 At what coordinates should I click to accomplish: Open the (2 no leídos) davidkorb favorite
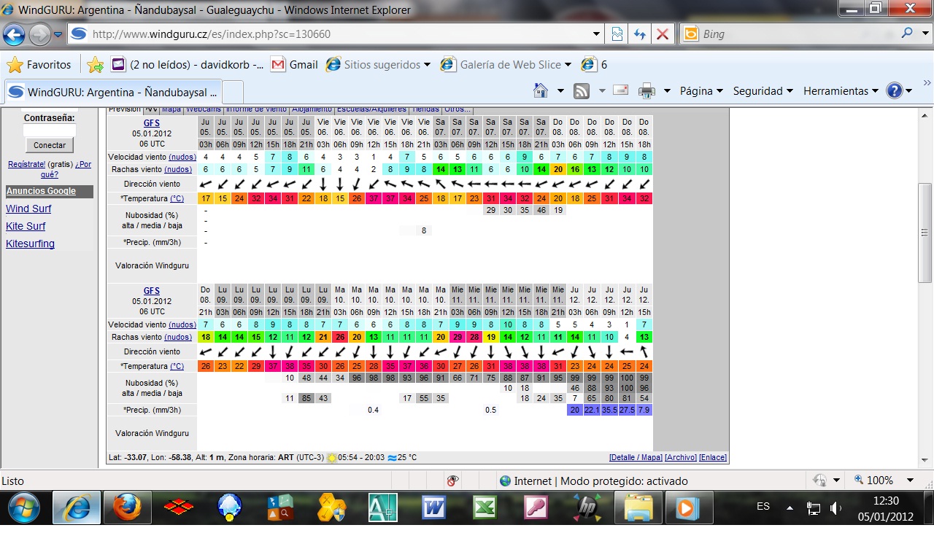pyautogui.click(x=188, y=65)
